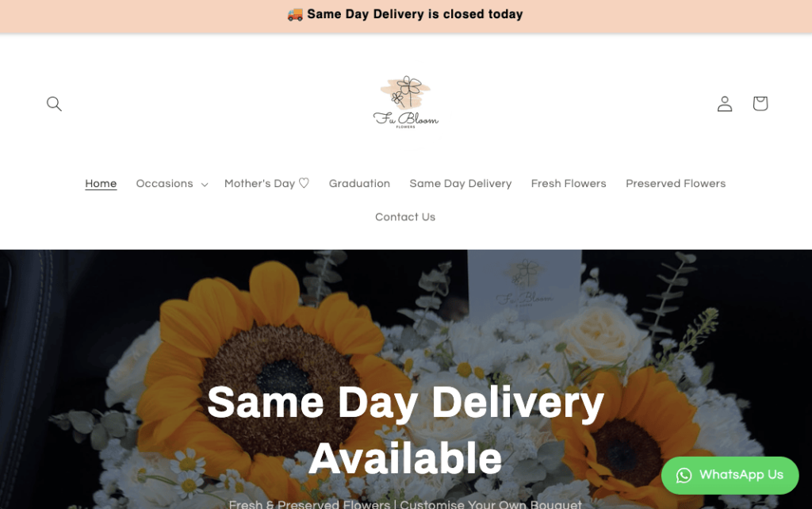Click the heart icon beside Mother's Day
The width and height of the screenshot is (812, 509).
(x=304, y=183)
